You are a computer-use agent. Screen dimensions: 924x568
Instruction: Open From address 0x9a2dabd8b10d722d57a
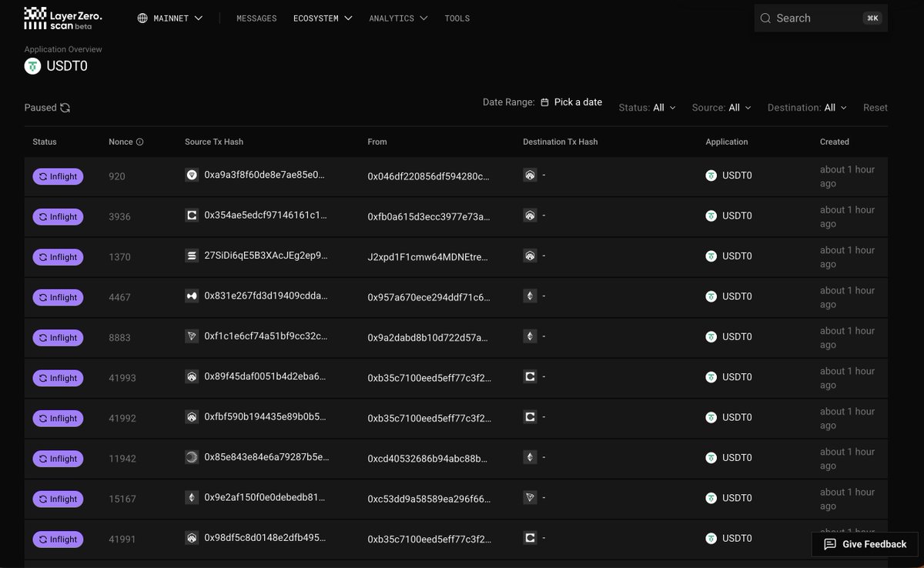pyautogui.click(x=429, y=337)
